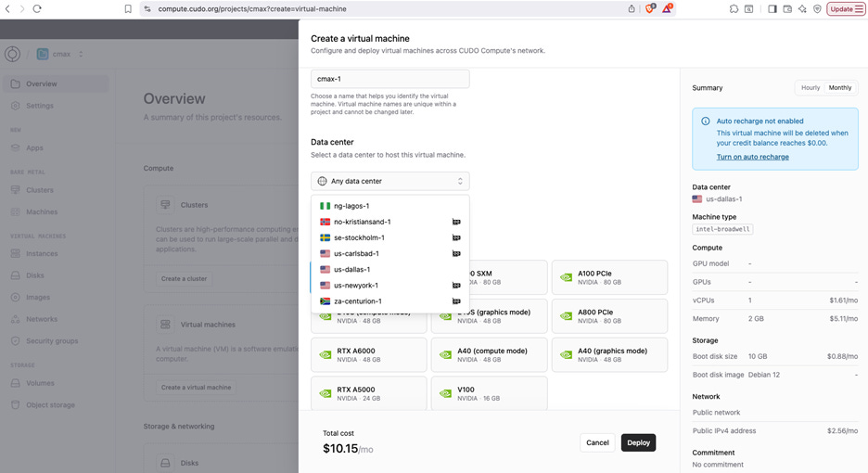The width and height of the screenshot is (868, 473).
Task: Select the A40 (graphics mode) GPU card
Action: pos(609,355)
